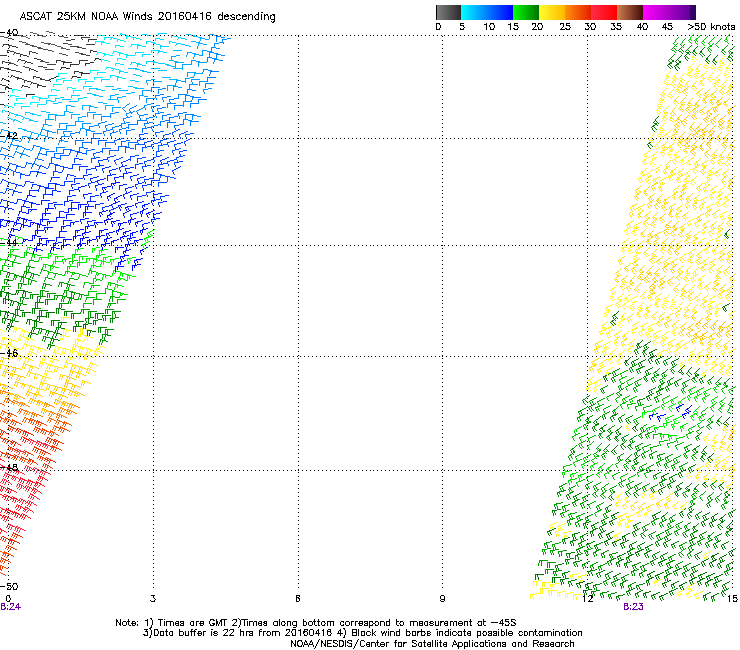740x650 pixels.
Task: Click the note line beginning 'Note: 1) Times are GMT'
Action: tap(316, 623)
